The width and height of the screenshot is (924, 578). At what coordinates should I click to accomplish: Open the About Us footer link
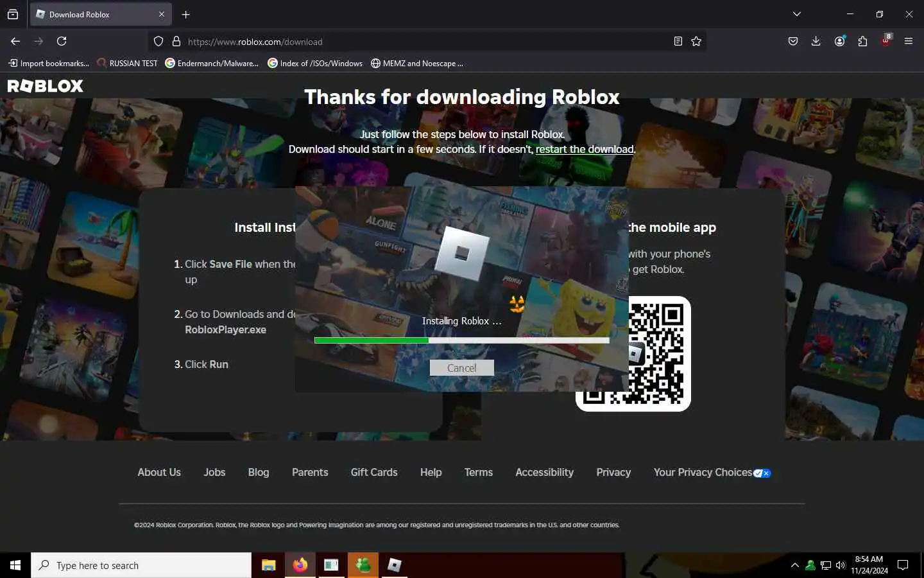click(x=159, y=472)
